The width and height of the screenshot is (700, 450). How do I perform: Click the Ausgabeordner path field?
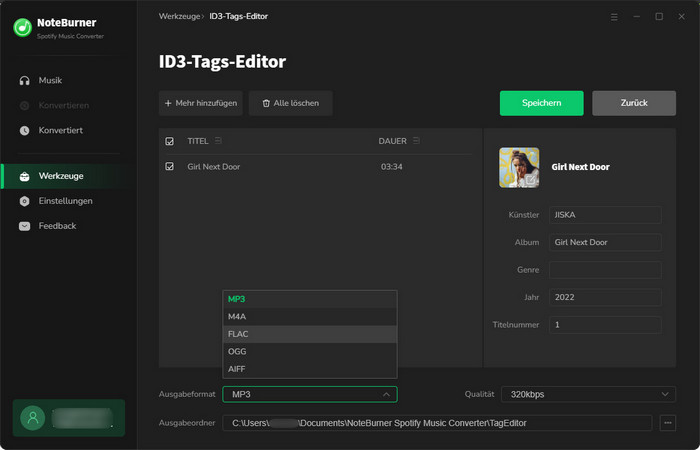click(x=438, y=423)
